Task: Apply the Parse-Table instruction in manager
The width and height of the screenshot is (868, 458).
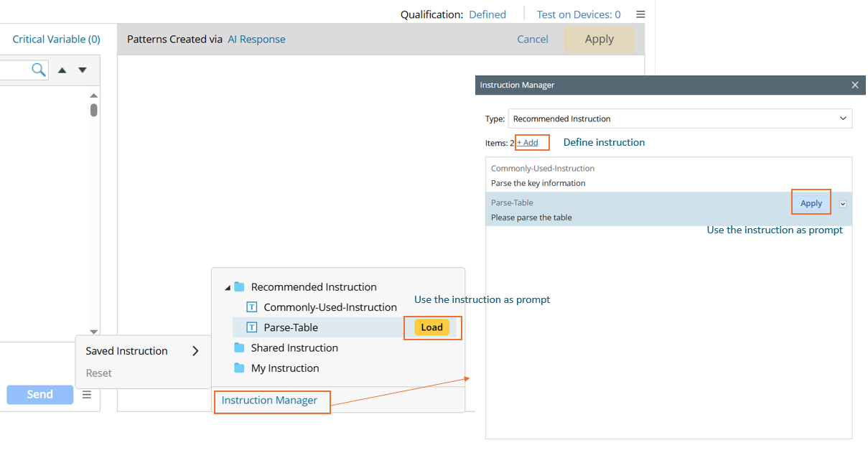Action: click(811, 203)
